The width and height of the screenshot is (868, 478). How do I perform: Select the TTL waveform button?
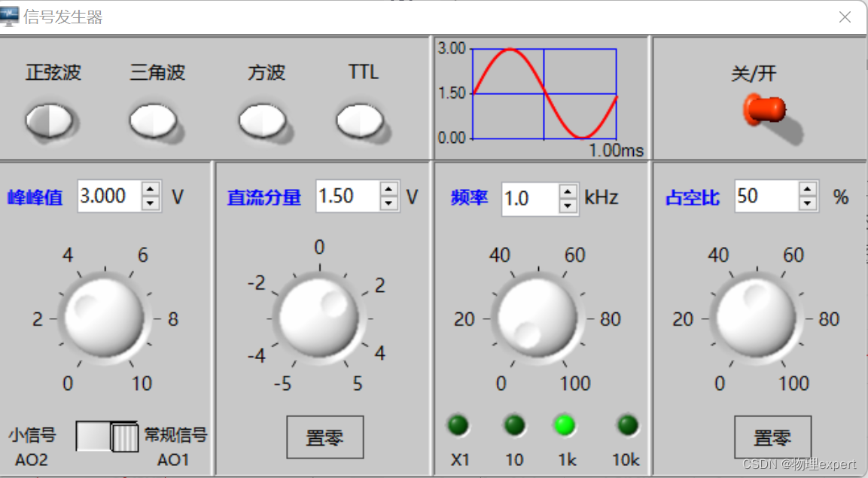tap(361, 120)
